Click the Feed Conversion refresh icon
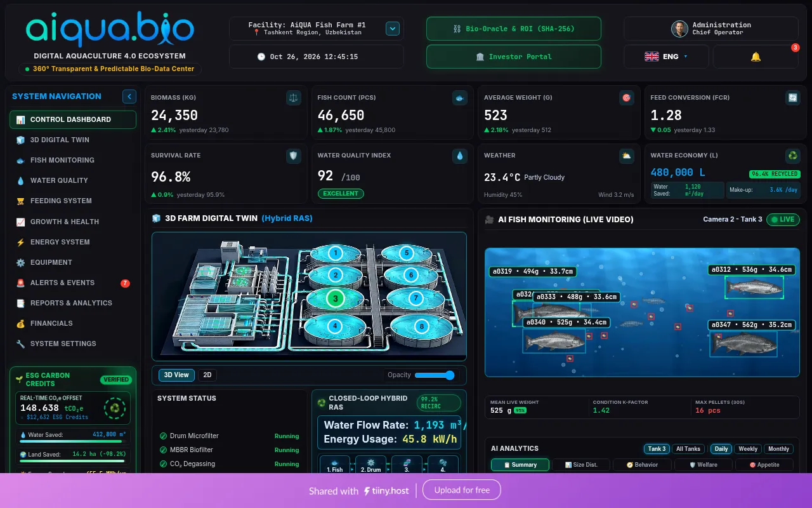Screen dimensions: 812x508 point(793,98)
